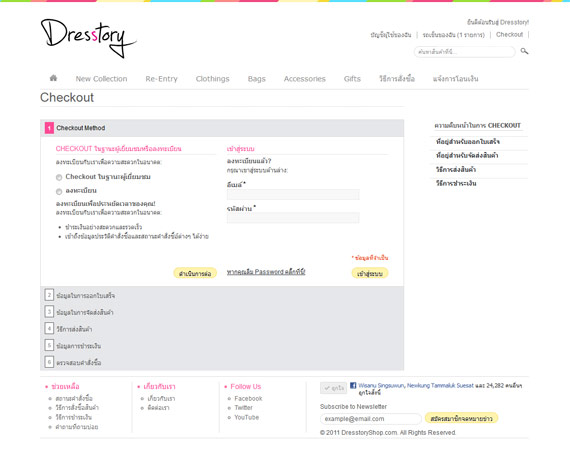
Task: Click the pink step 1 number badge
Action: 49,128
